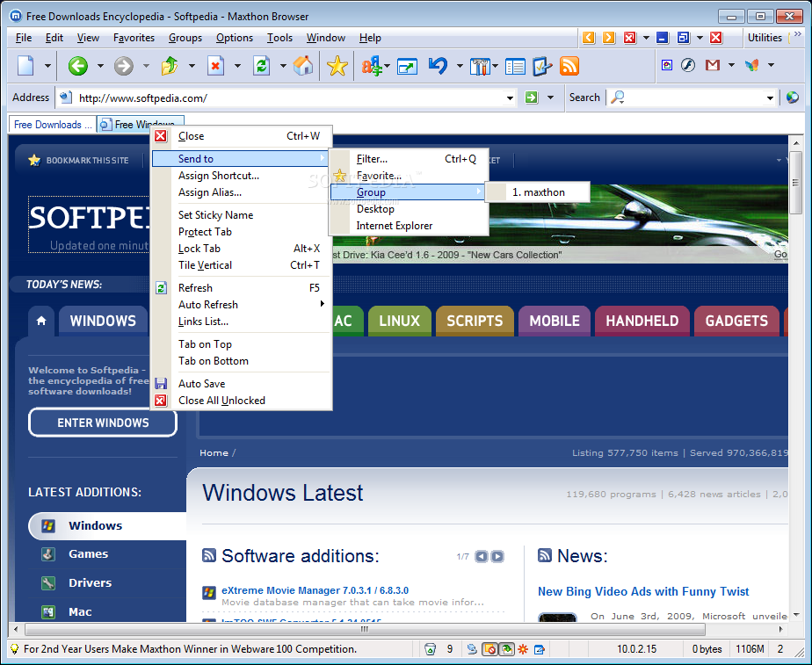The image size is (812, 665).
Task: Click previous tab orange left arrow icon
Action: [x=589, y=37]
